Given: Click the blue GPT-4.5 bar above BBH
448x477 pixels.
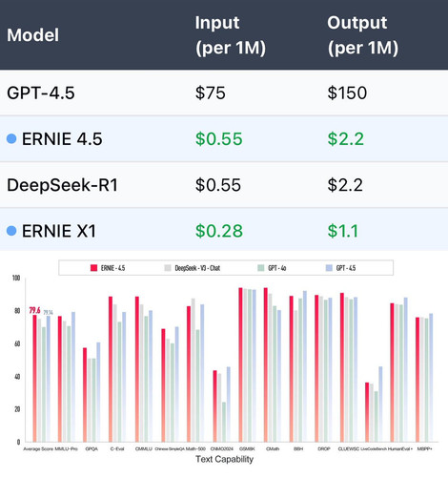Looking at the screenshot, I should click(305, 366).
